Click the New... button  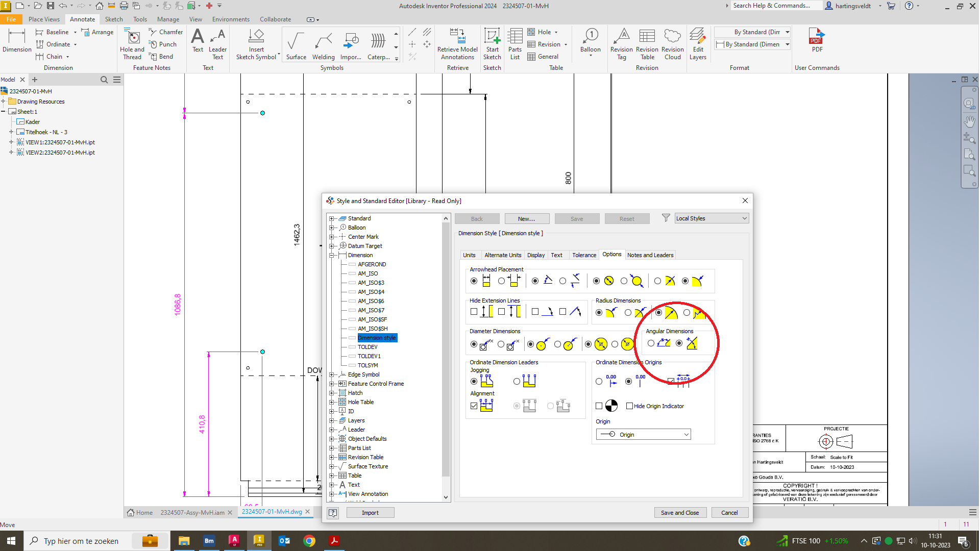tap(527, 218)
